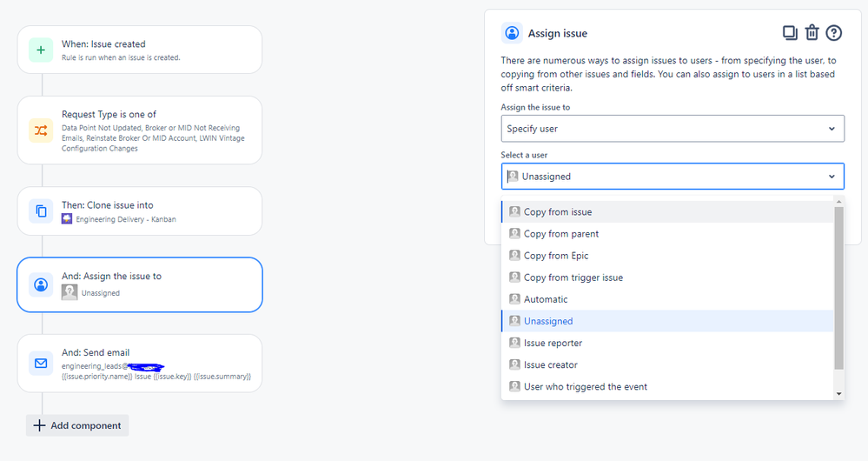
Task: Open the 'Request Type is one of' condition
Action: point(140,130)
